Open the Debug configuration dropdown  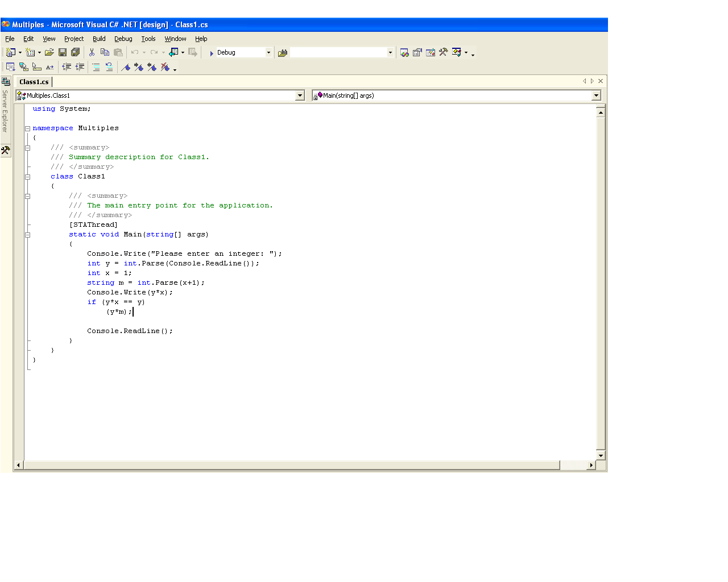(268, 52)
